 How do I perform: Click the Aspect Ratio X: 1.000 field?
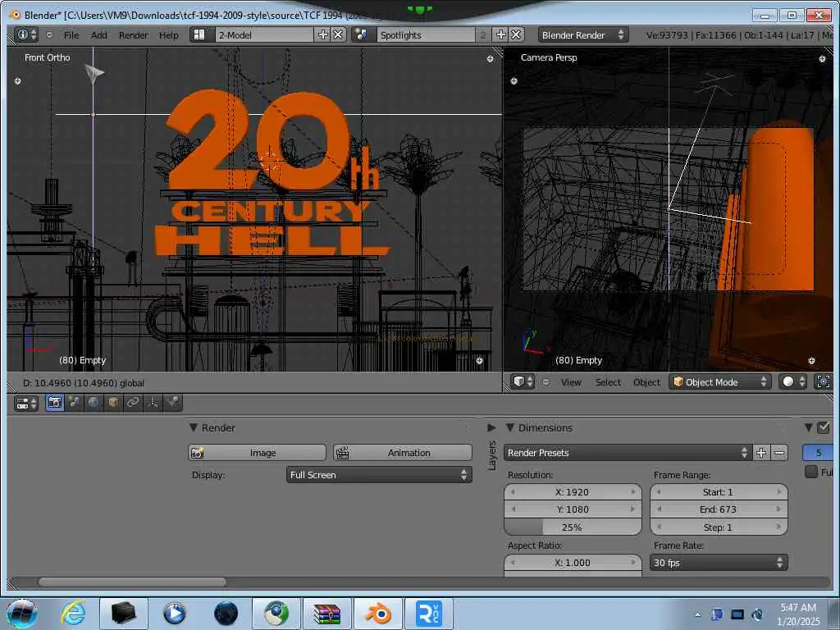572,563
